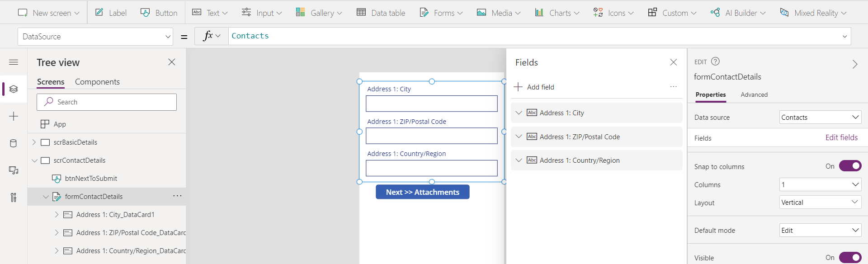Screen dimensions: 868x264
Task: Select the formContactDetails control name
Action: click(727, 77)
